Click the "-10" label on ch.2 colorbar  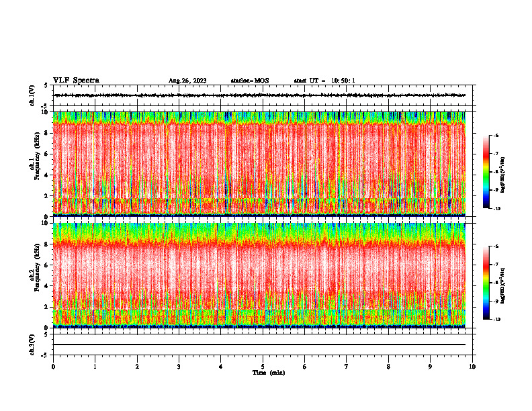tap(496, 320)
